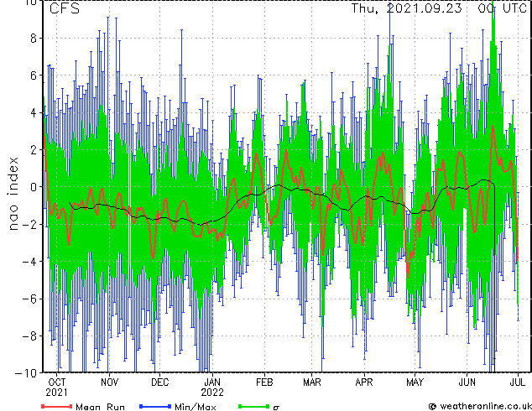The image size is (532, 411).
Task: Click the JUL x-axis label
Action: [518, 382]
